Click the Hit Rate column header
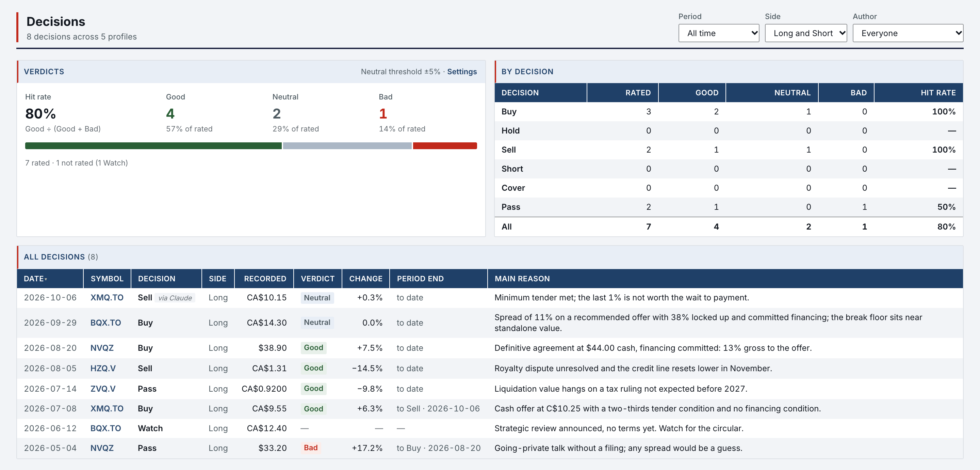Viewport: 980px width, 470px height. point(918,93)
